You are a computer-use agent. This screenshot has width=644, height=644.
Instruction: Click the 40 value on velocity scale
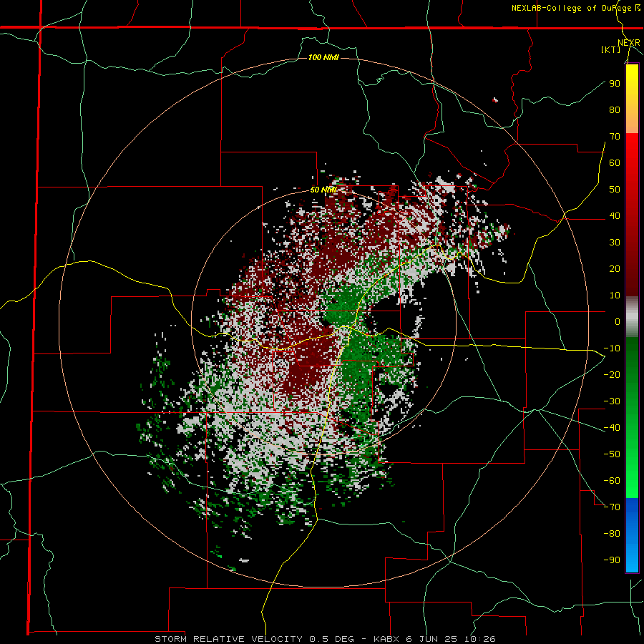coord(615,215)
